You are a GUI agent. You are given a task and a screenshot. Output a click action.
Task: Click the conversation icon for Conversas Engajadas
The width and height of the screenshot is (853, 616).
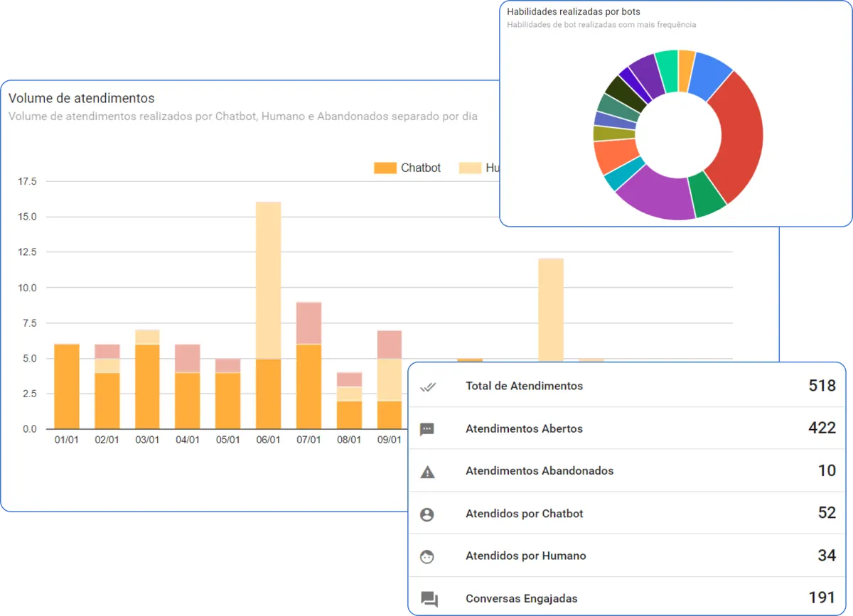(x=429, y=599)
